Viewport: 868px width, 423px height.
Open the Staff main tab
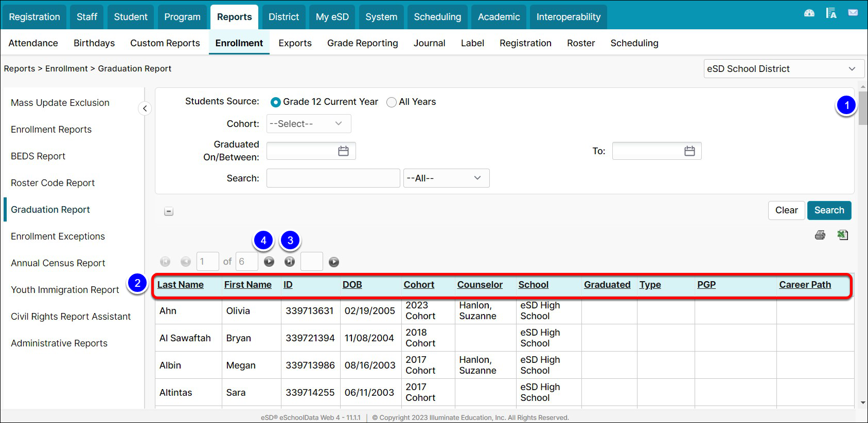tap(87, 17)
